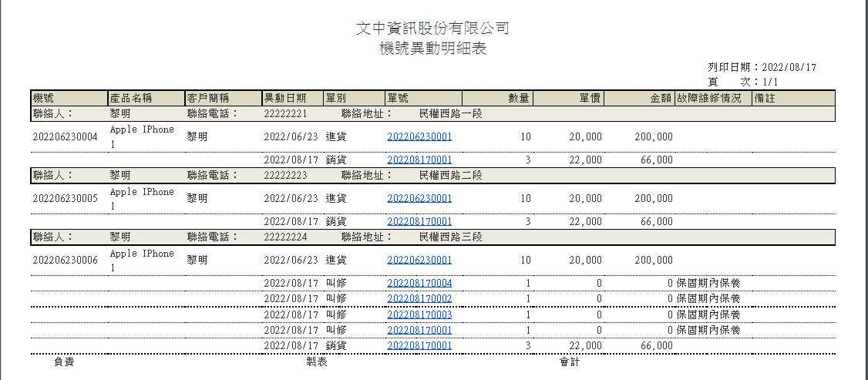Open repair order link 202208170003

click(x=419, y=314)
